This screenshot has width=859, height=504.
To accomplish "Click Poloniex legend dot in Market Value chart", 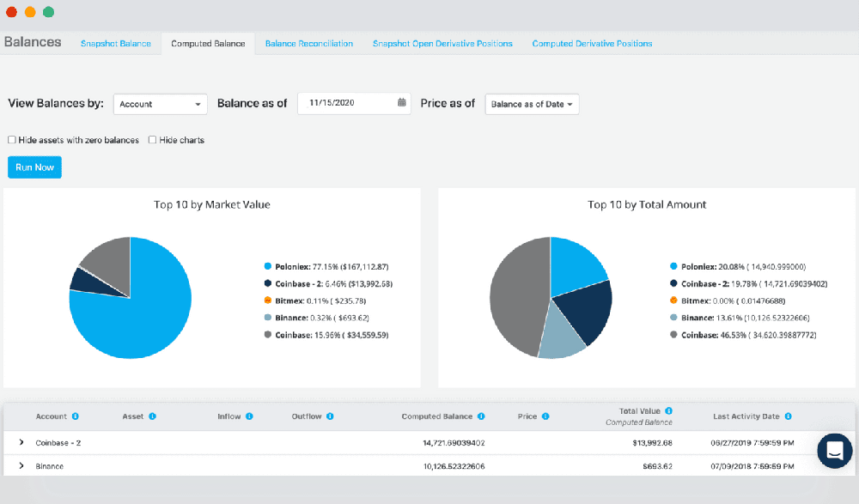I will 268,266.
